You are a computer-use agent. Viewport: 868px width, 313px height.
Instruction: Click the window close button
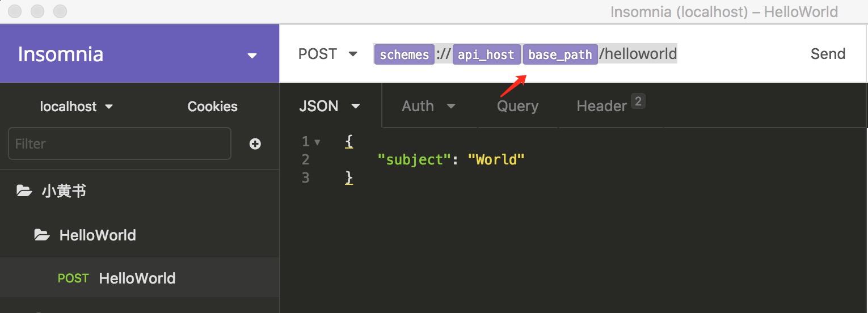point(15,11)
